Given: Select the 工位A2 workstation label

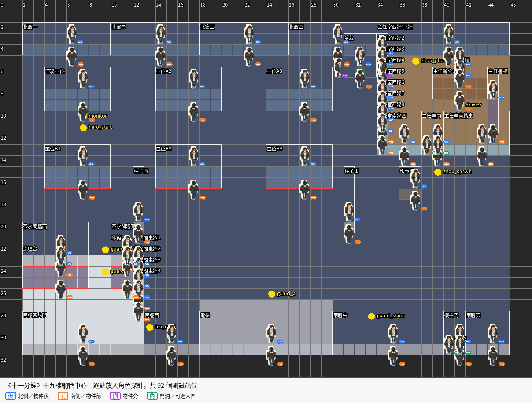Looking at the screenshot, I should tap(164, 71).
